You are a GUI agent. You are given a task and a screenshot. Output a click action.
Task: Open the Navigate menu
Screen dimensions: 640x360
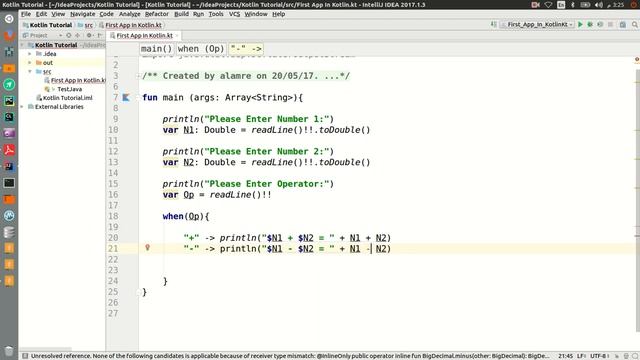pyautogui.click(x=82, y=14)
